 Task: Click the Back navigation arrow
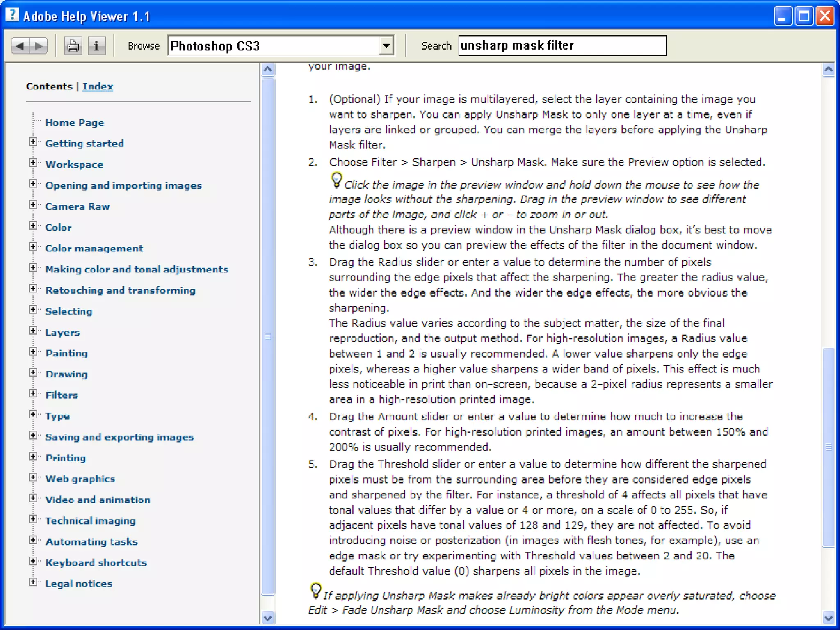(x=20, y=46)
